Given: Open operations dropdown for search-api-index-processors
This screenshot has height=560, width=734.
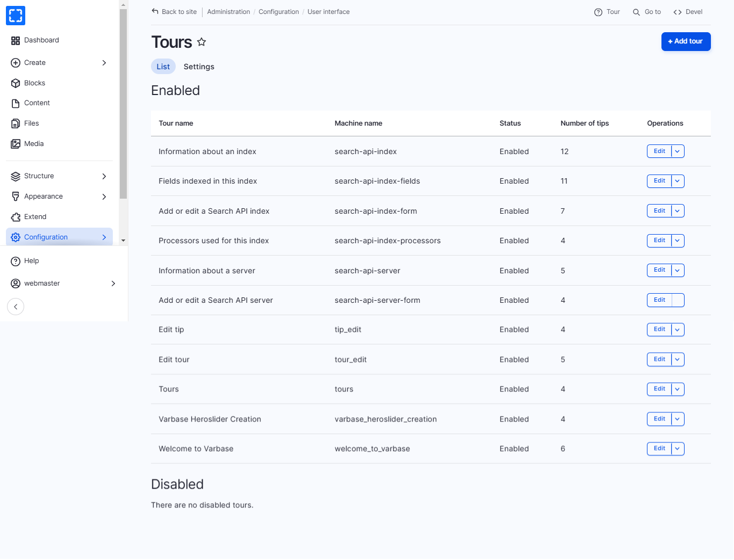Looking at the screenshot, I should [678, 241].
